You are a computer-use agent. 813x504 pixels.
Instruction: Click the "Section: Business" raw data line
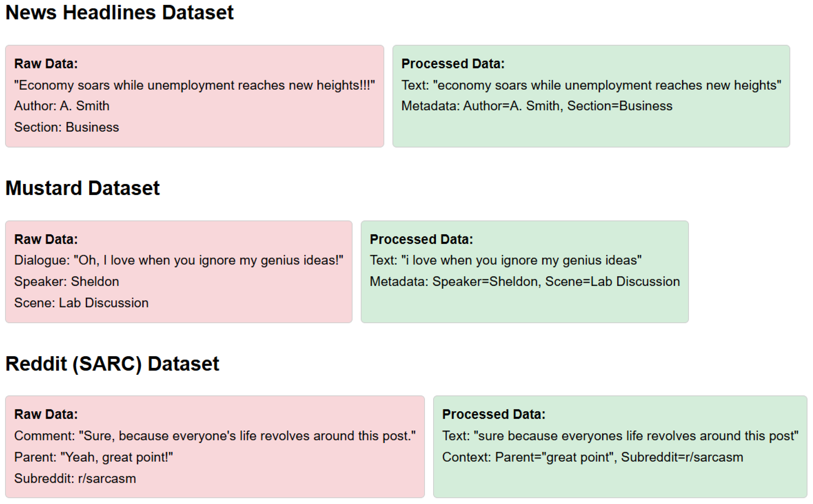coord(66,127)
